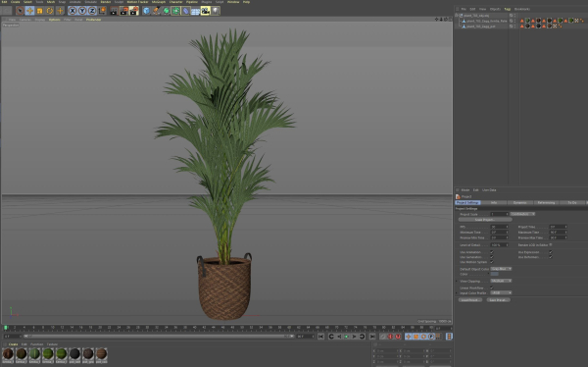Open the Project Scale units dropdown

pos(522,214)
